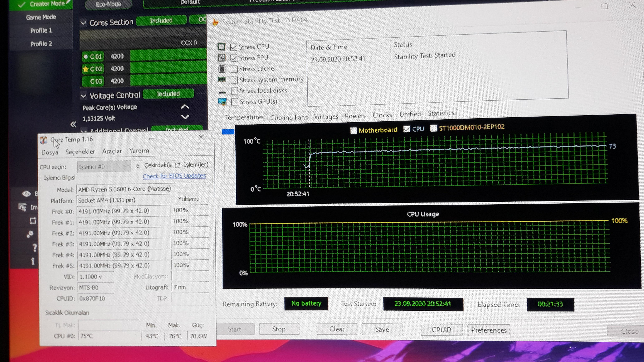Close the Core Temp window
This screenshot has width=644, height=362.
[201, 137]
